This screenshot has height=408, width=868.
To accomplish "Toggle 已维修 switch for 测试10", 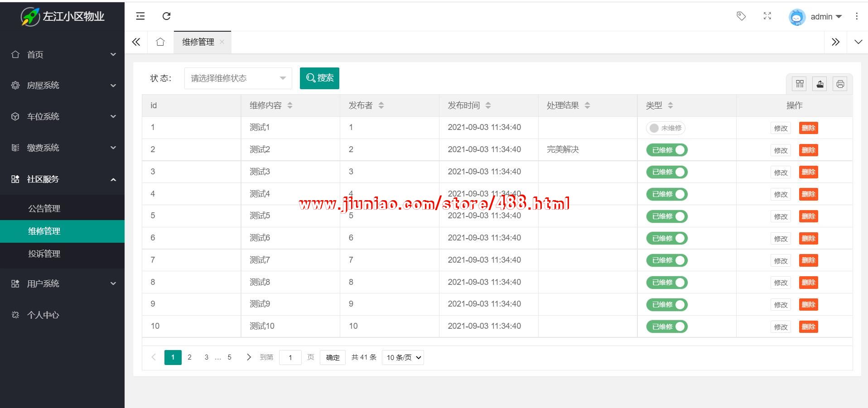I will (667, 326).
